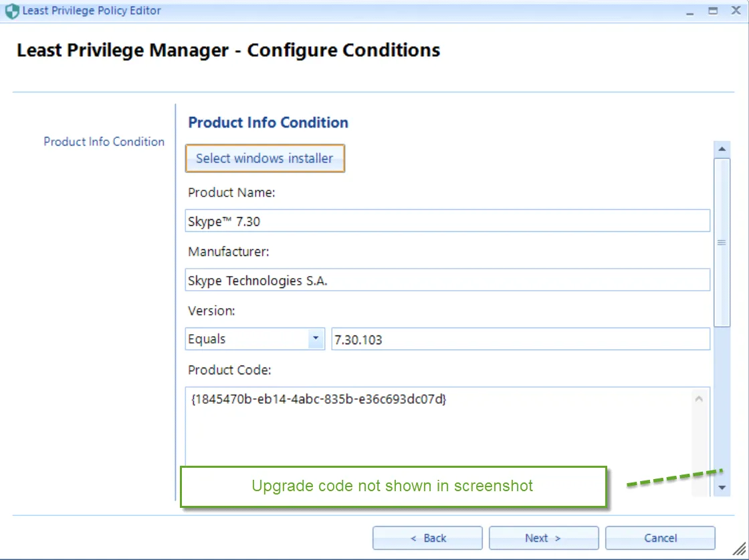Click the Product Code scrollbar up arrow
749x560 pixels.
click(700, 398)
